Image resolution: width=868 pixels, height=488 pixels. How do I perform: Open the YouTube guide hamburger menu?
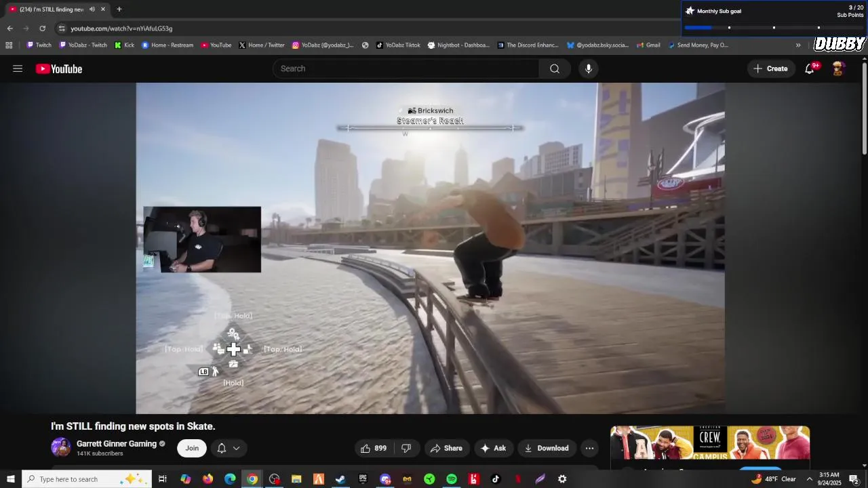[18, 68]
